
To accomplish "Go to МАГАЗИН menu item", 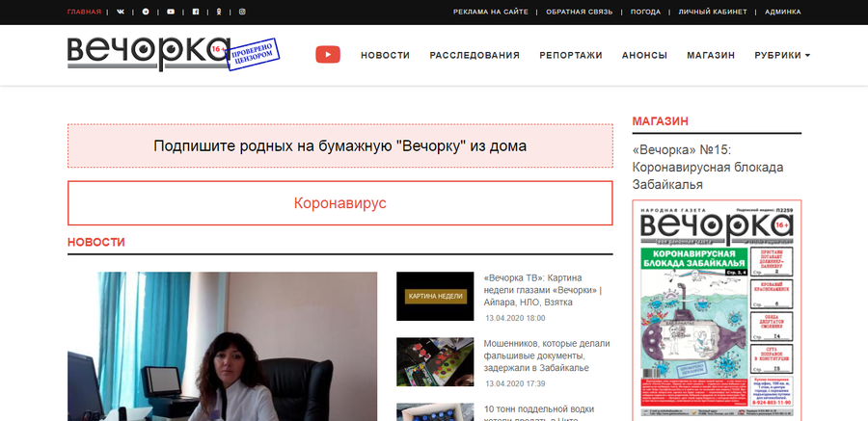I will click(x=711, y=55).
